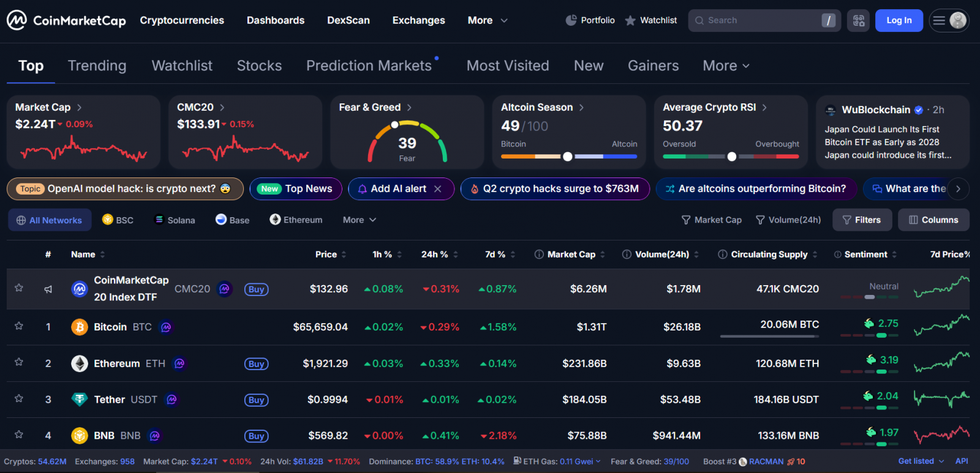The image size is (980, 473).
Task: Filter the table by Solana network
Action: (x=175, y=220)
